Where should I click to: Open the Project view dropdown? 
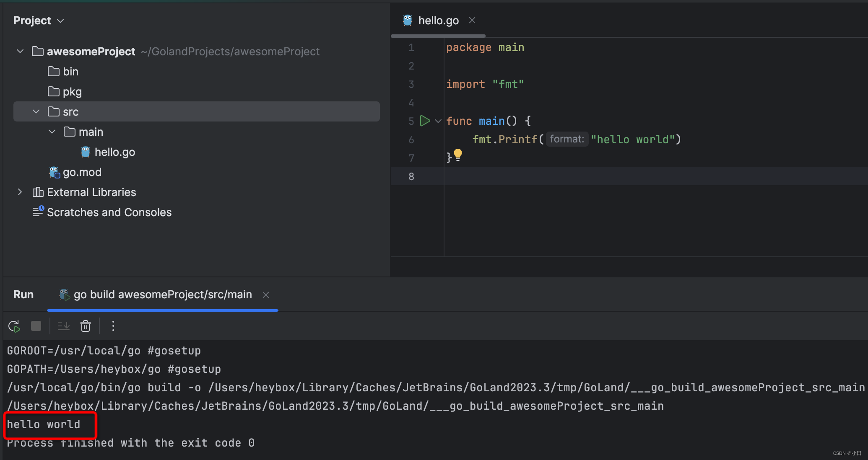pyautogui.click(x=39, y=21)
